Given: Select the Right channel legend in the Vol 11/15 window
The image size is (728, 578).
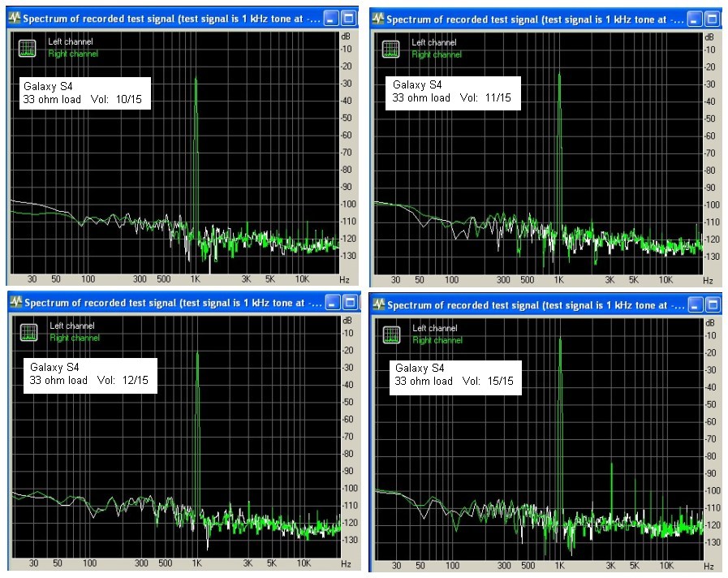Looking at the screenshot, I should click(437, 54).
